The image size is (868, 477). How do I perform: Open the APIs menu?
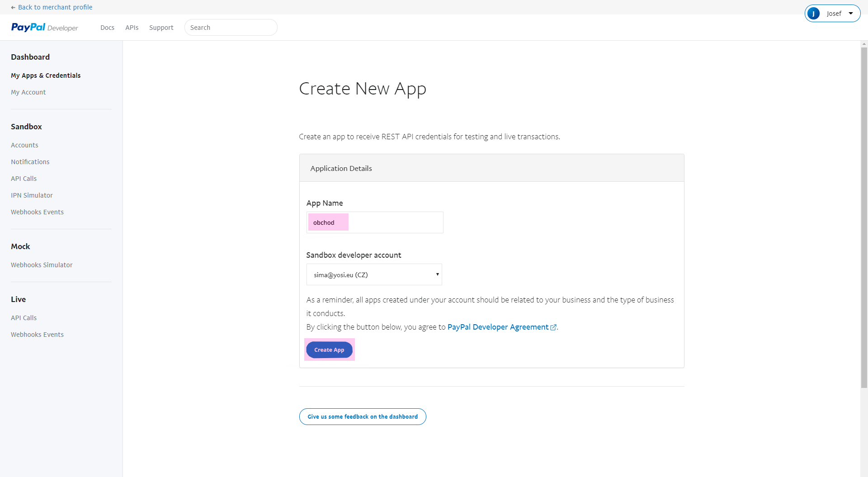click(132, 28)
